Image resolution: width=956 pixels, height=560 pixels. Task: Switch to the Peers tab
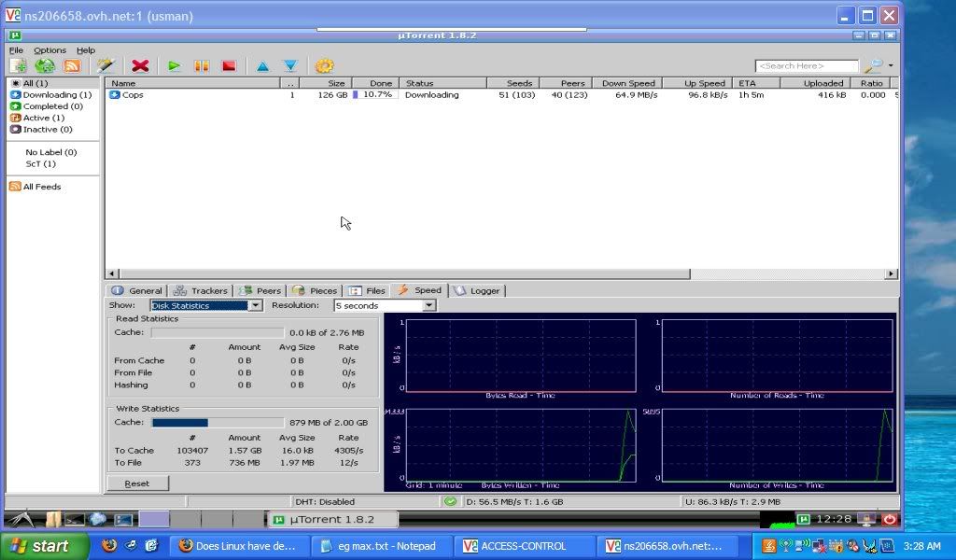point(260,290)
